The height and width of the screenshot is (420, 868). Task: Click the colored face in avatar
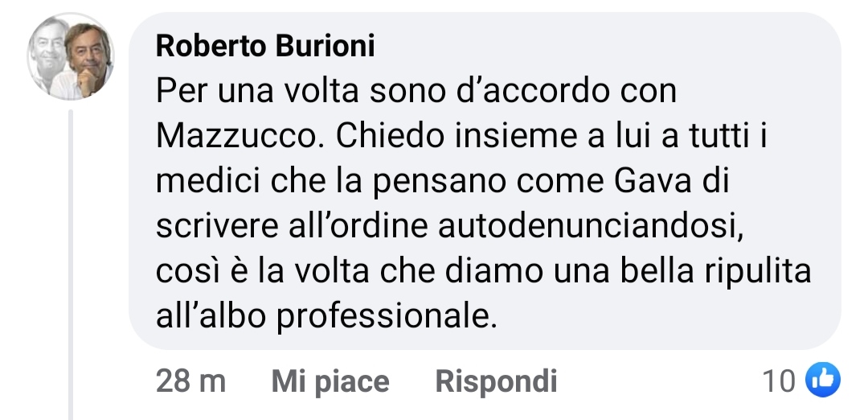click(x=88, y=60)
